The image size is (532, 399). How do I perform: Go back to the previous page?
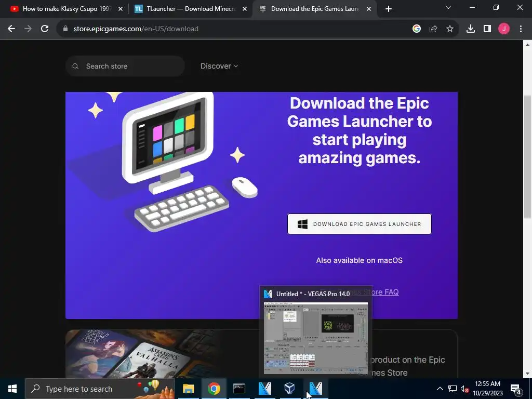(11, 29)
